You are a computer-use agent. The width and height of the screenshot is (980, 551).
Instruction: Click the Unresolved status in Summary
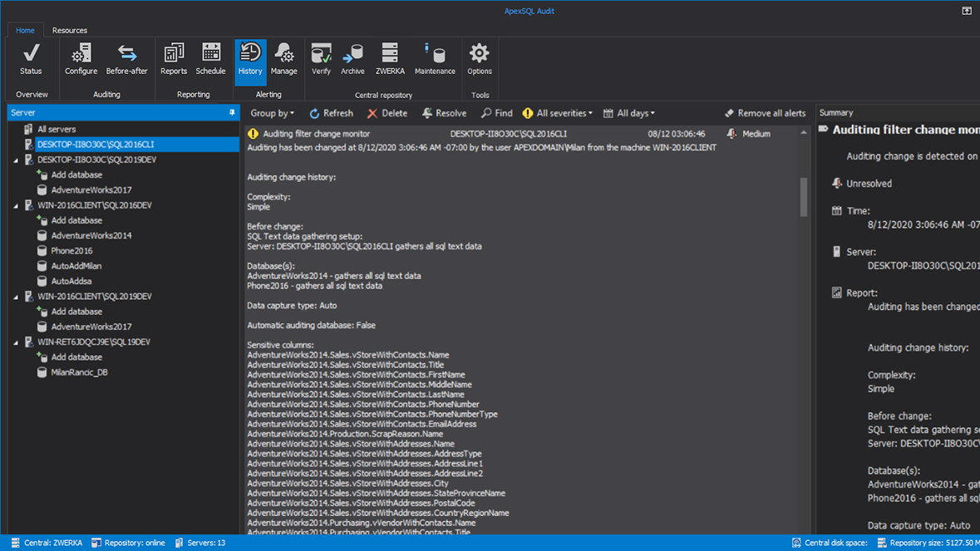click(869, 184)
